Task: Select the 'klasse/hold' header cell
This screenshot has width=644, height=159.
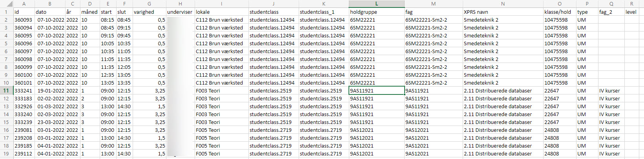Action: [559, 12]
